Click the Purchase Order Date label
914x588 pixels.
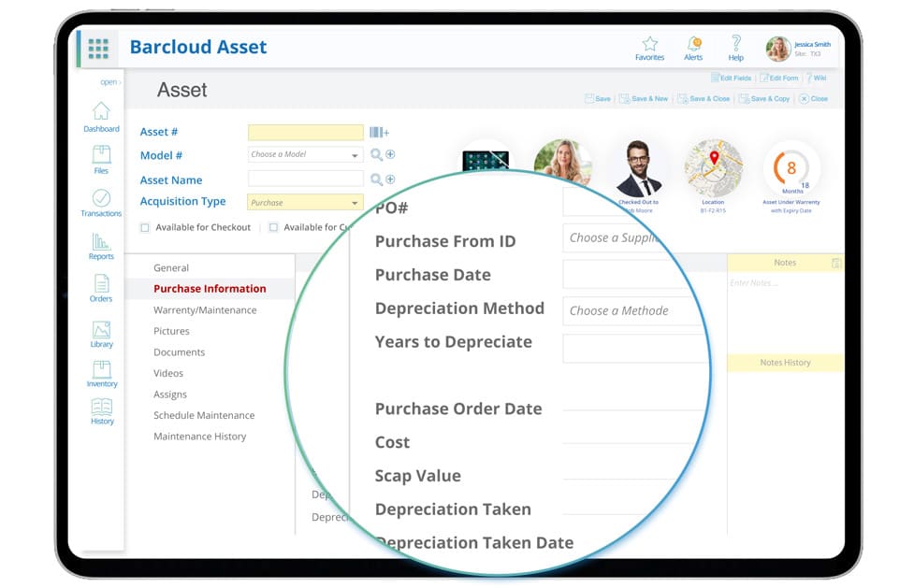(458, 409)
